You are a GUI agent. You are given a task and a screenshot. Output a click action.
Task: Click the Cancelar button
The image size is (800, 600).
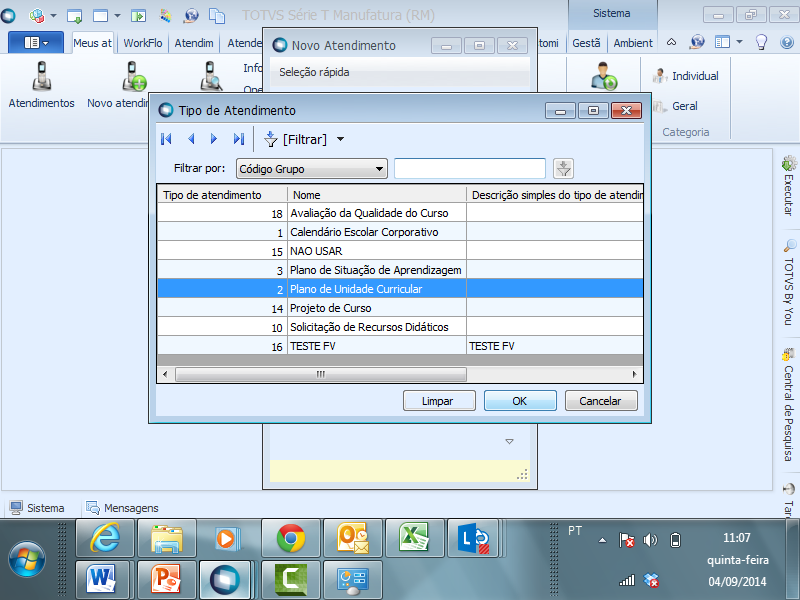[601, 401]
